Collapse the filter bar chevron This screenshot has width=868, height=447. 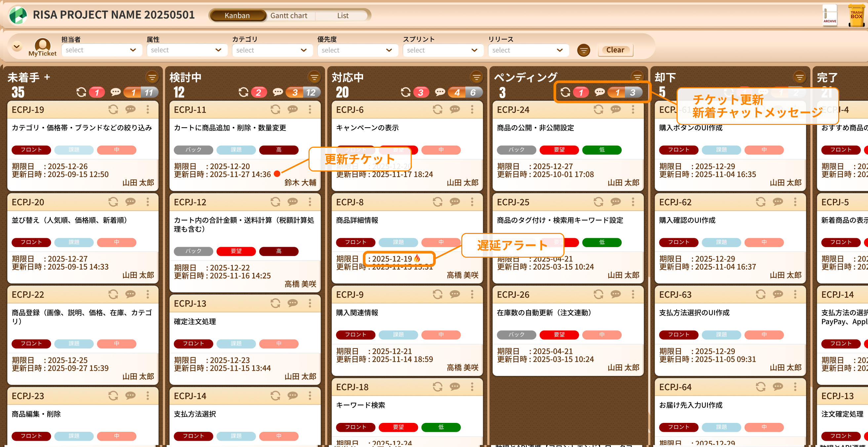click(17, 47)
